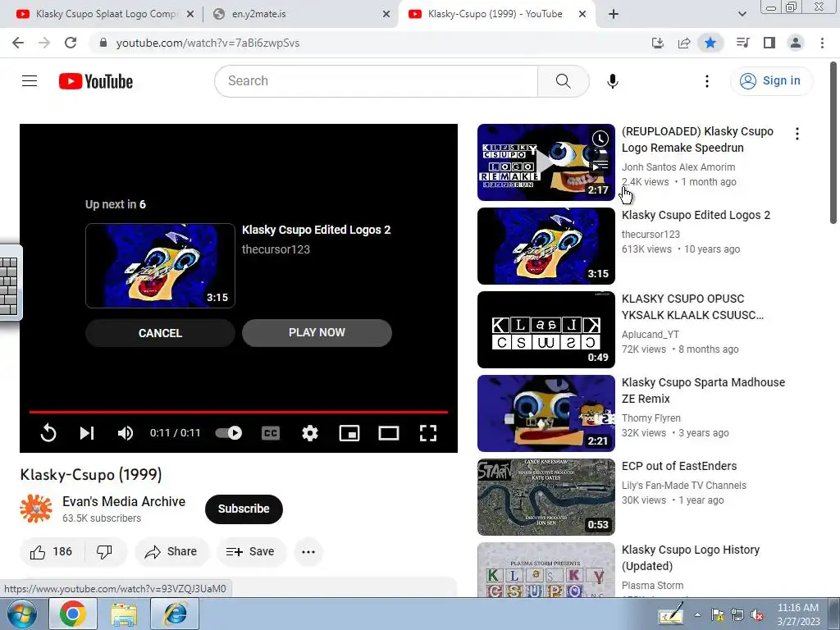
Task: Show hidden tray icons arrow
Action: (x=697, y=614)
